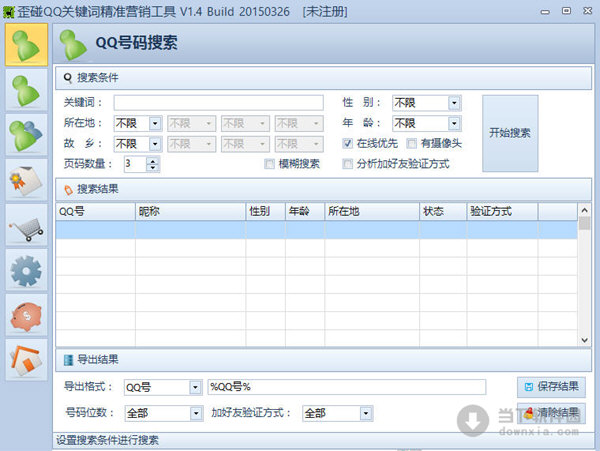Viewport: 600px width, 451px height.
Task: Sort by the 年龄 column header
Action: pyautogui.click(x=305, y=211)
